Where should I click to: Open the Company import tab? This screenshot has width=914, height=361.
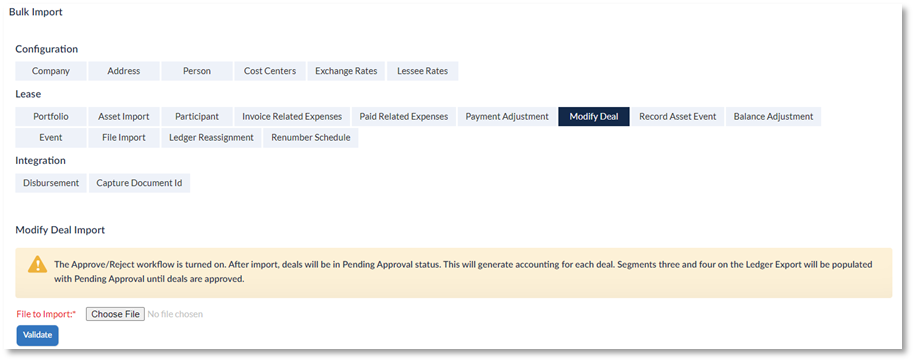[51, 71]
